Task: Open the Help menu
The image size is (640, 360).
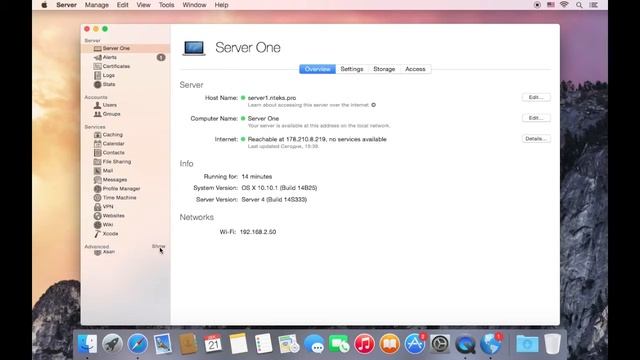Action: click(x=221, y=5)
